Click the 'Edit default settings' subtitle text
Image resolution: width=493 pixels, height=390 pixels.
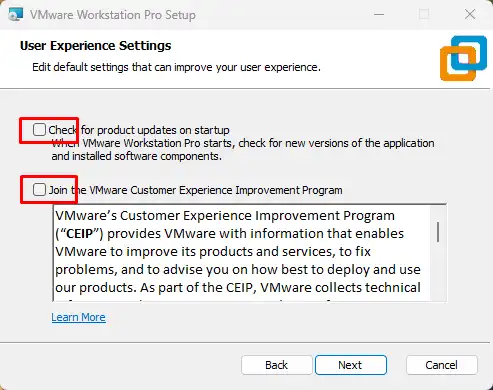point(176,67)
